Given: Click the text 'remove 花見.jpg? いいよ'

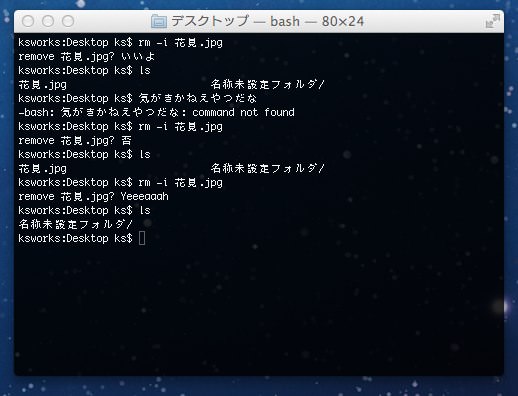Looking at the screenshot, I should (87, 57).
